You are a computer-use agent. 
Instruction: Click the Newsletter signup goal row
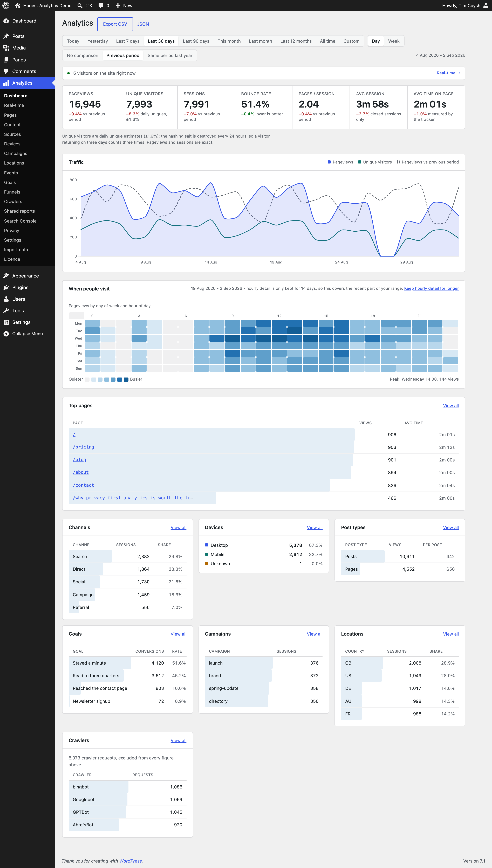pos(128,701)
